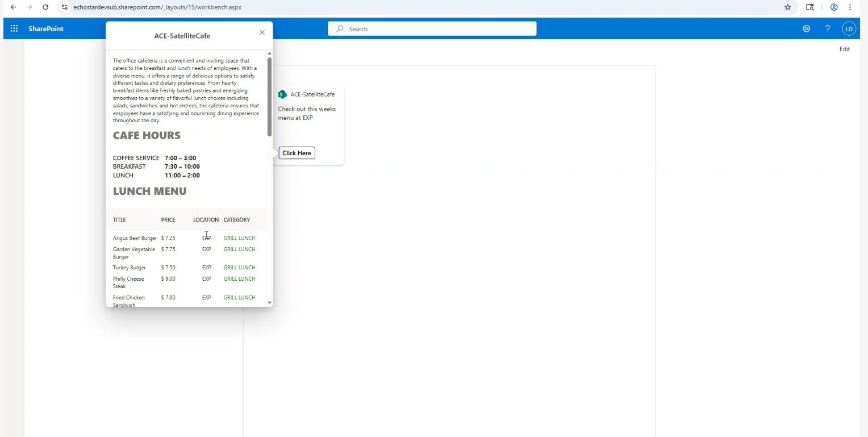Viewport: 868px width, 437px height.
Task: Click the LUNCH MENU heading
Action: [149, 191]
